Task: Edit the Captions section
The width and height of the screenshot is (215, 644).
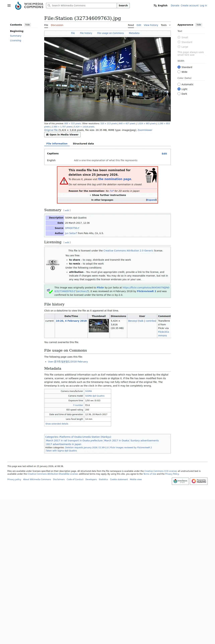Action: click(164, 153)
